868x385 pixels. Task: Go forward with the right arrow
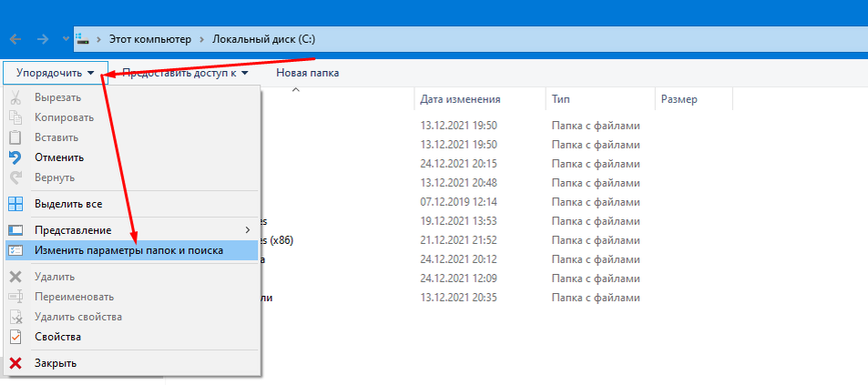[43, 39]
